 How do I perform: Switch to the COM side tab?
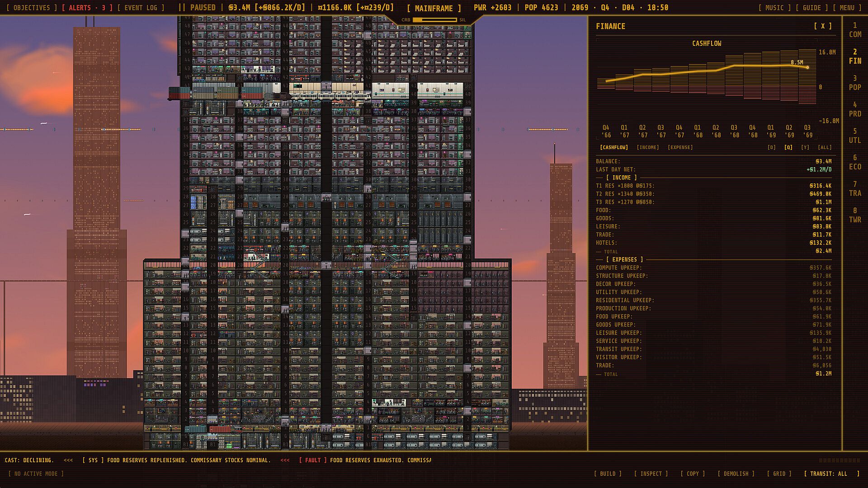click(x=855, y=30)
